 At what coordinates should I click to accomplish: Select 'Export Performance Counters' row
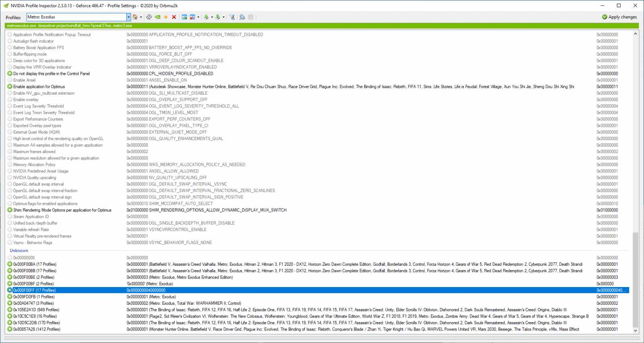(x=318, y=119)
